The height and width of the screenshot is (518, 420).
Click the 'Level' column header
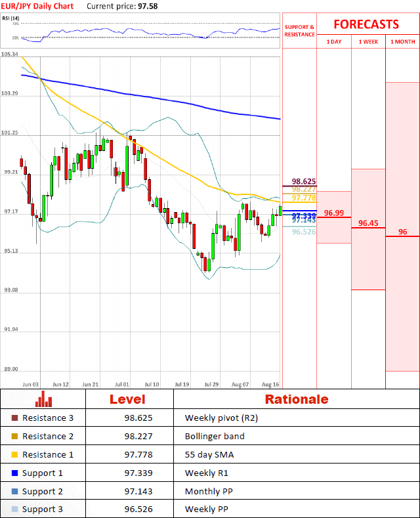pyautogui.click(x=127, y=399)
